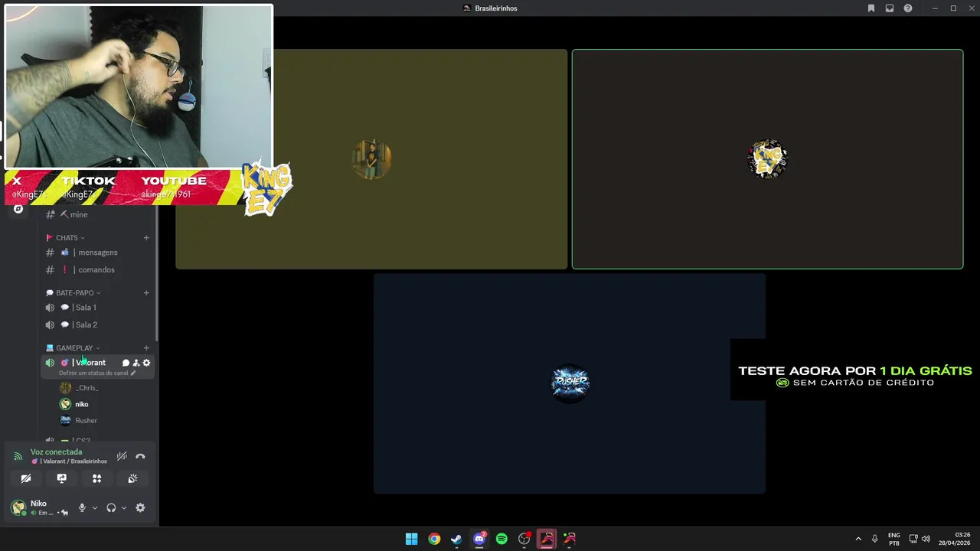Open the Valorant / Brasileirinhos channel link
The image size is (980, 551).
[69, 461]
